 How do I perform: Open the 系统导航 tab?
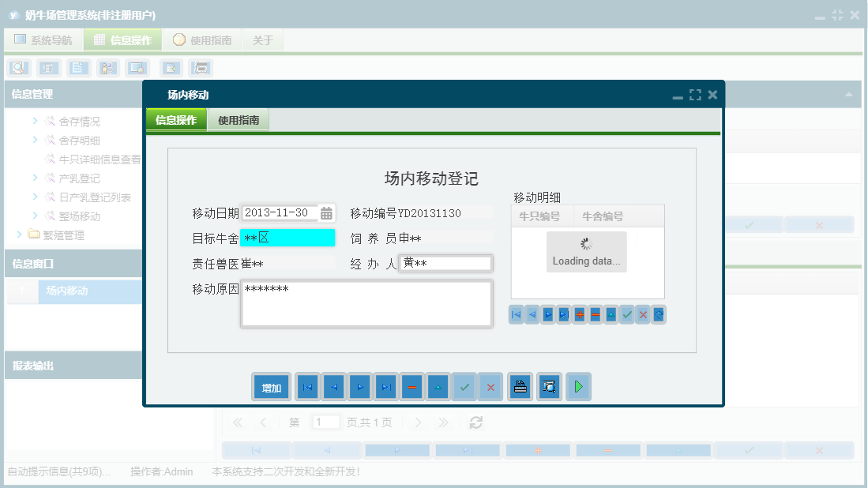click(x=43, y=39)
